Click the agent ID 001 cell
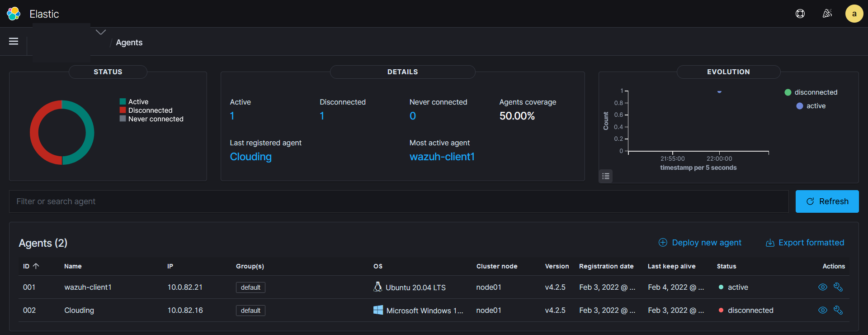Image resolution: width=868 pixels, height=335 pixels. (x=29, y=287)
